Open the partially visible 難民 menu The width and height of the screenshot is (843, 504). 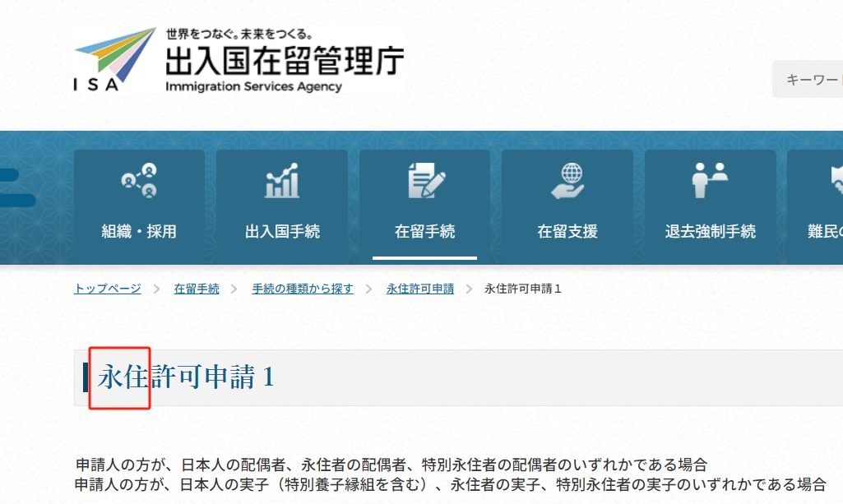[x=815, y=206]
